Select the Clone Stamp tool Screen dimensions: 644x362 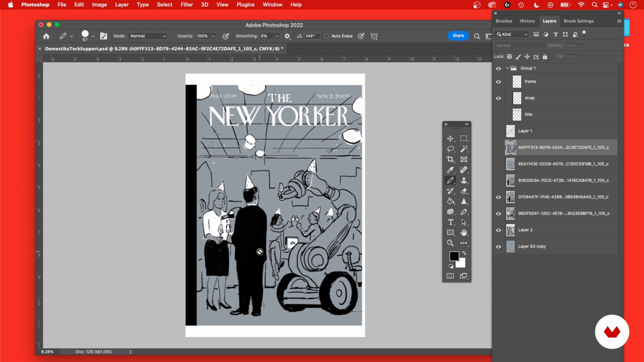click(464, 180)
